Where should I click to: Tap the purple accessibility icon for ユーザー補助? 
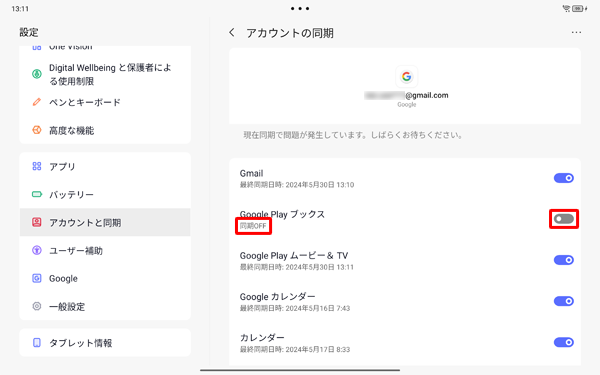[37, 250]
